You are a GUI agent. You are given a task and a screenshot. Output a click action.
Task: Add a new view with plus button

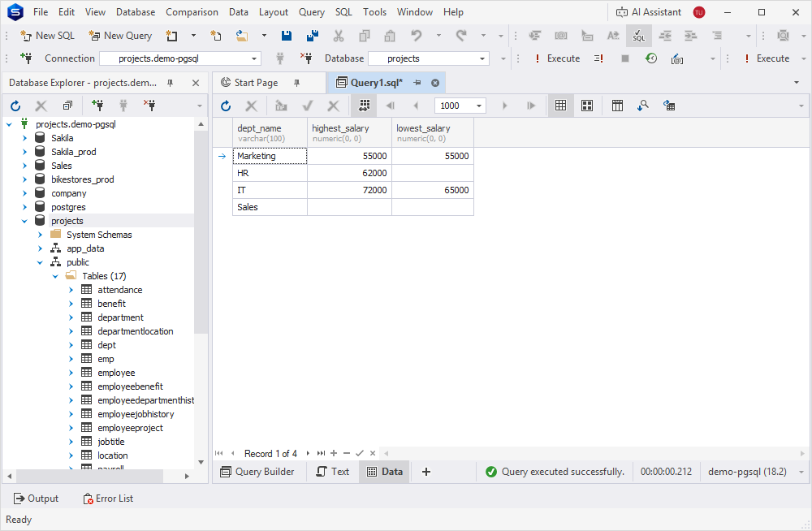point(426,472)
